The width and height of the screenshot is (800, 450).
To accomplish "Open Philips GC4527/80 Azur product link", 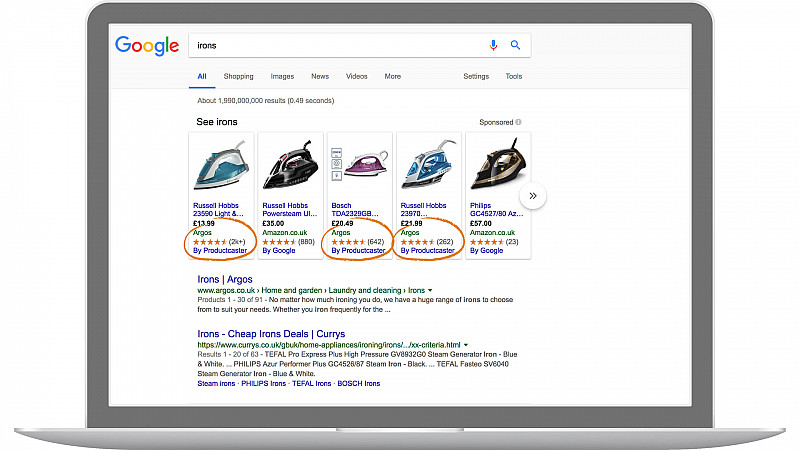I will (x=496, y=210).
